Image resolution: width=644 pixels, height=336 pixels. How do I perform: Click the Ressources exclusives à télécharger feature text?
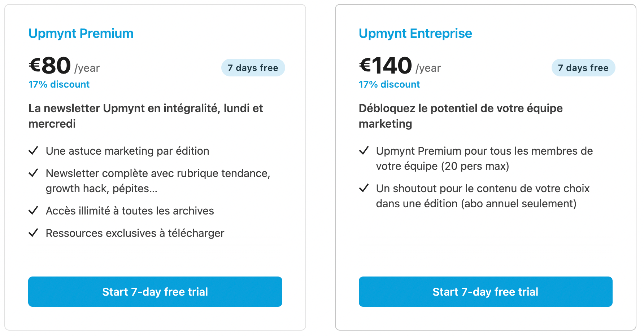(135, 233)
